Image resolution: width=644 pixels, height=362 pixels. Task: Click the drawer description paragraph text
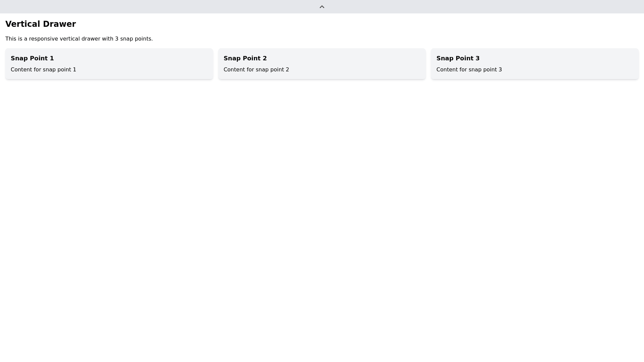pos(79,39)
